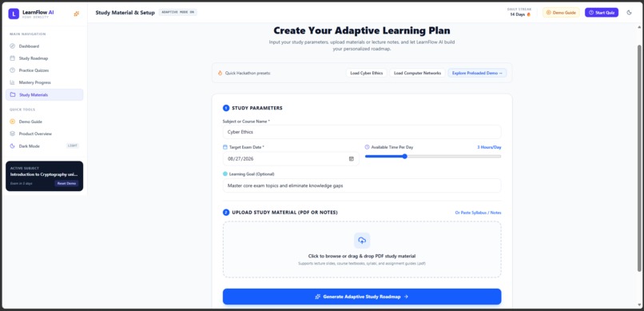Screen dimensions: 644x311
Task: Click the Learning Goal input field
Action: [362, 185]
